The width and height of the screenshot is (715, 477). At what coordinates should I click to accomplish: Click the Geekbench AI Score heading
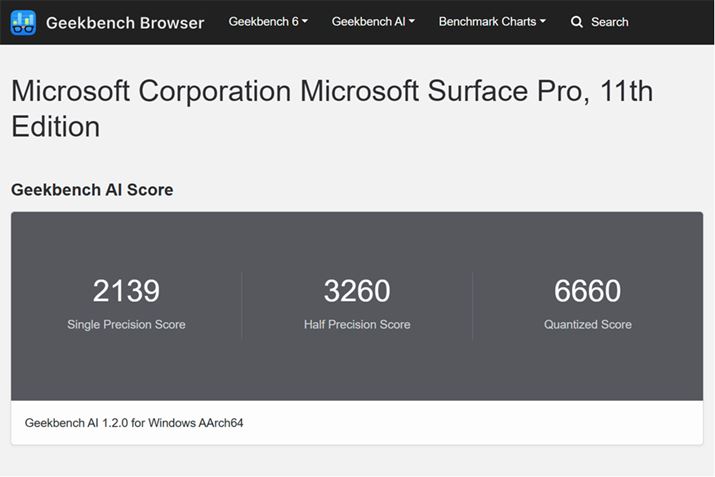[x=92, y=190]
